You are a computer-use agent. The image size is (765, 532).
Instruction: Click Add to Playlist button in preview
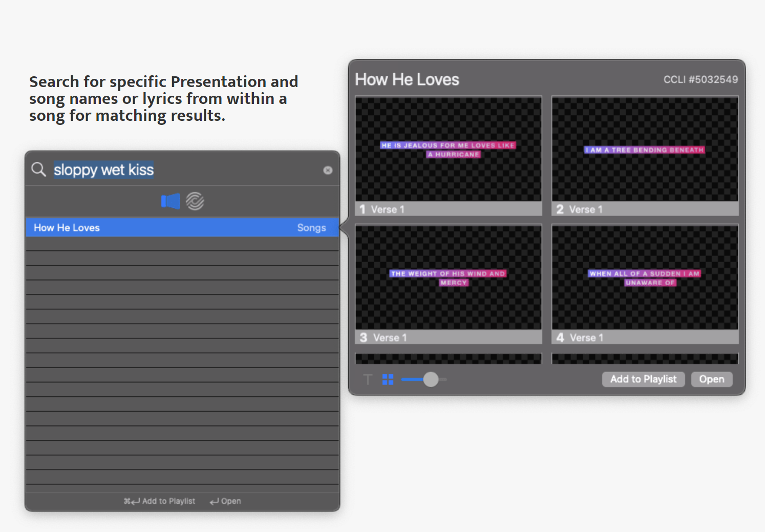pos(643,379)
